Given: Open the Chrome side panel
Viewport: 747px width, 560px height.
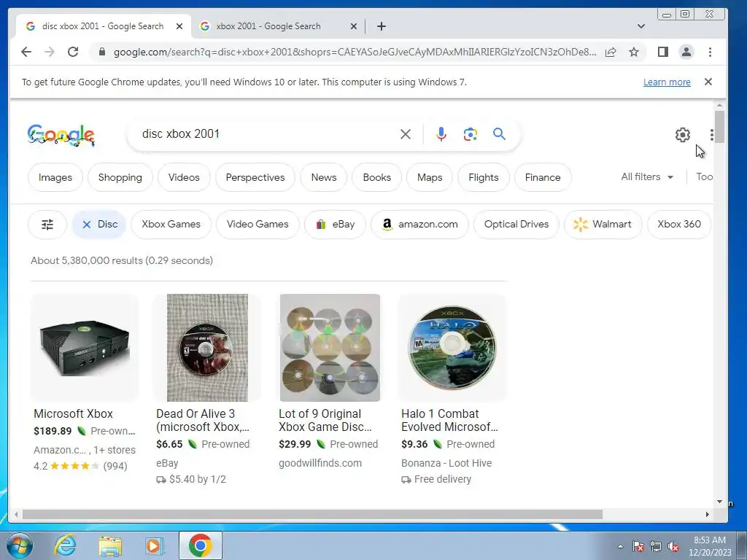Looking at the screenshot, I should [662, 52].
